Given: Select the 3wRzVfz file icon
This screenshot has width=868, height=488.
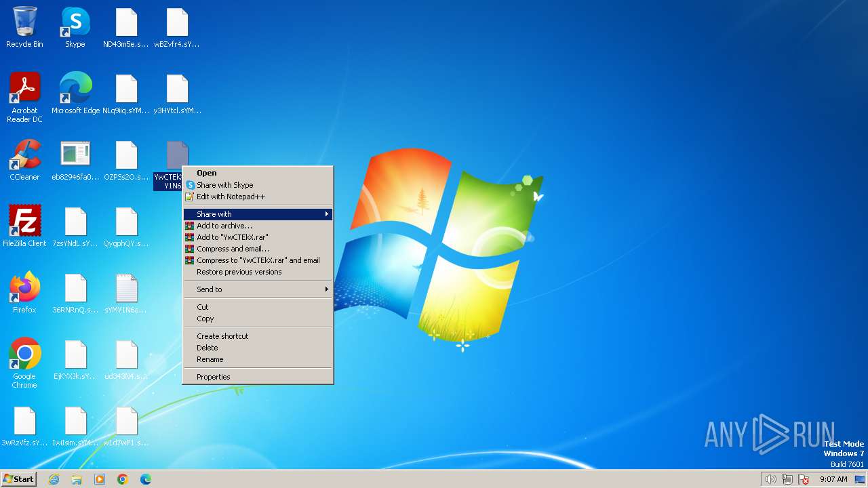Looking at the screenshot, I should point(24,426).
